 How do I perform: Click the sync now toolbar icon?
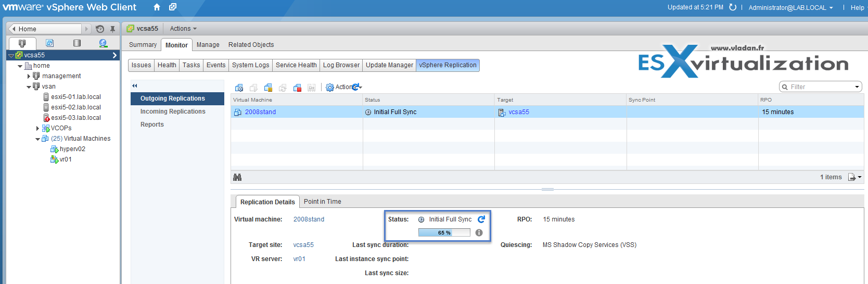283,88
